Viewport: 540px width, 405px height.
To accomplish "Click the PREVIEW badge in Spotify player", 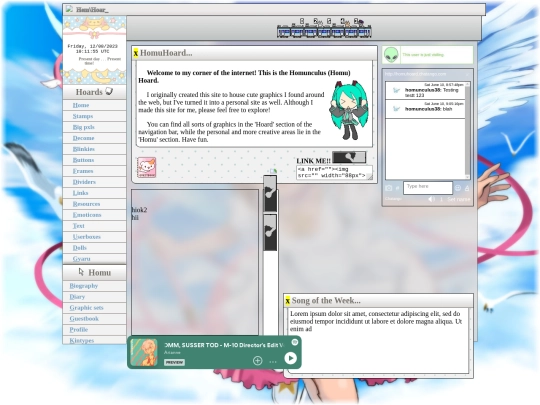I will 174,362.
